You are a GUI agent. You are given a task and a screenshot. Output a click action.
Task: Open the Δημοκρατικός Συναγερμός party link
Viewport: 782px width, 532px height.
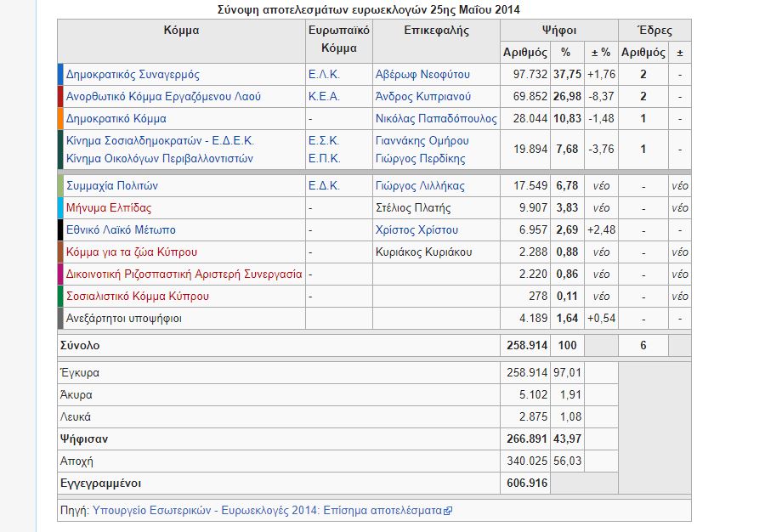tap(133, 75)
